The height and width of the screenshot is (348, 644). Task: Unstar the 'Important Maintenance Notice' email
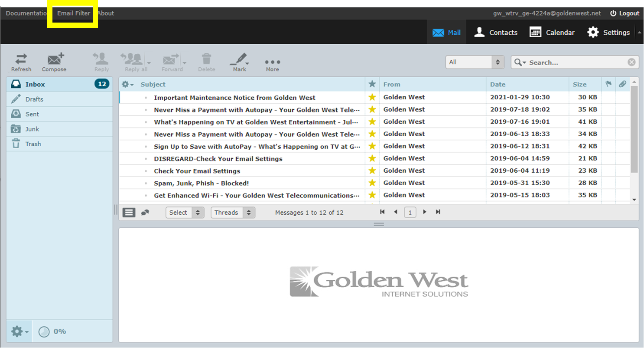coord(372,97)
